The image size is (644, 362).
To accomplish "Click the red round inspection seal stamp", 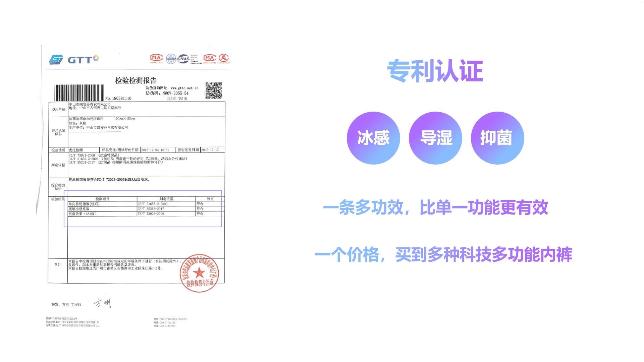I will (199, 273).
